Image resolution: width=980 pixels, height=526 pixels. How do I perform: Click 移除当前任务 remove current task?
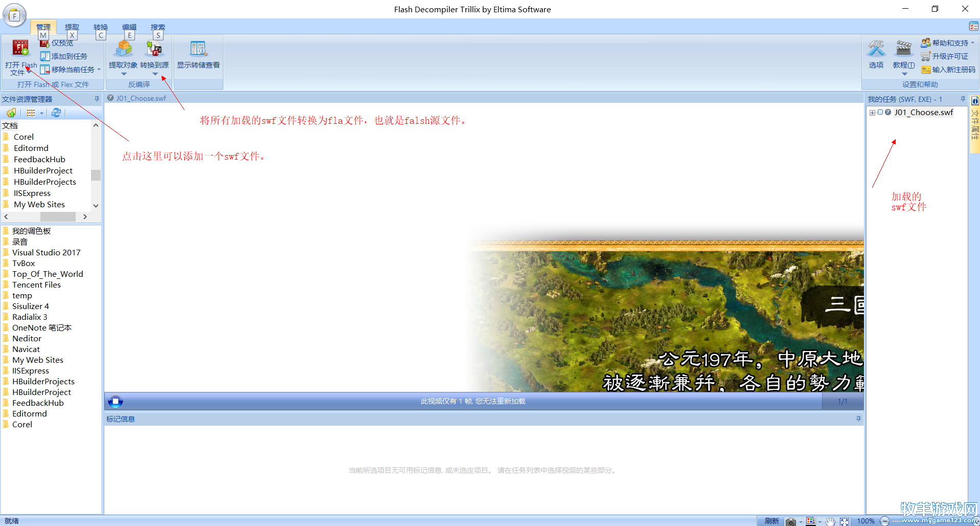(x=67, y=70)
